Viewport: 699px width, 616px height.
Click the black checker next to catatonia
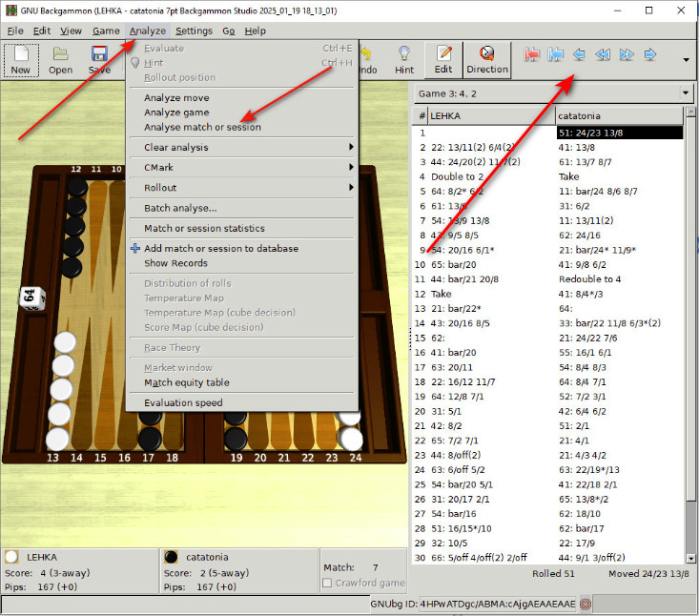click(x=171, y=557)
